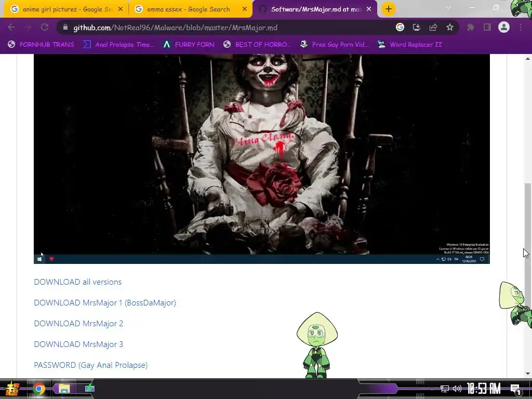Switch to the emma essex Google Search tab
The image size is (532, 399).
190,9
